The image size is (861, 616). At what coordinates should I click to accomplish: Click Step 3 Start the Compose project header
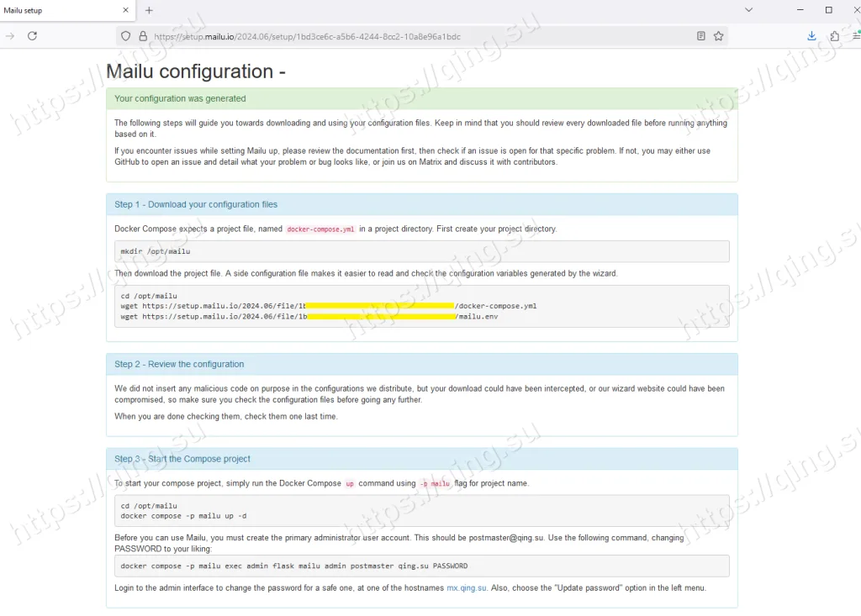click(422, 459)
